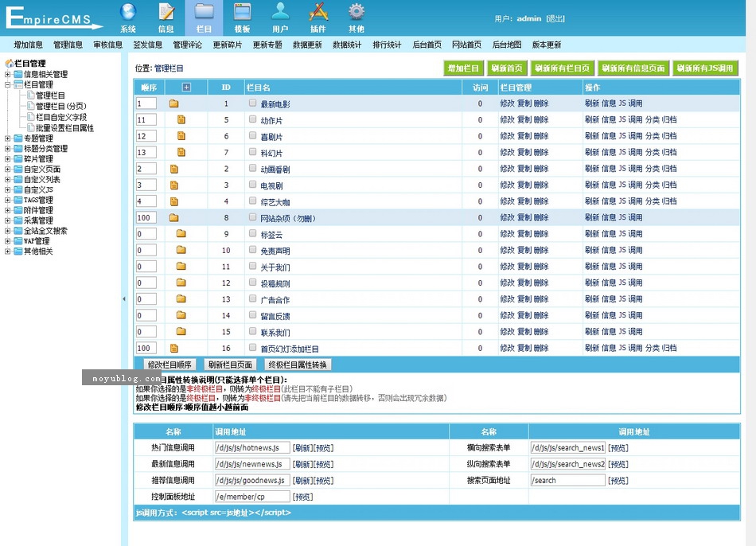Go to the 用户 section icon

click(x=280, y=18)
